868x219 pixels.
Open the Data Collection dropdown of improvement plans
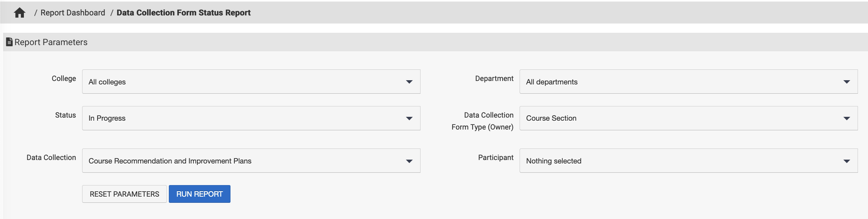tap(251, 161)
